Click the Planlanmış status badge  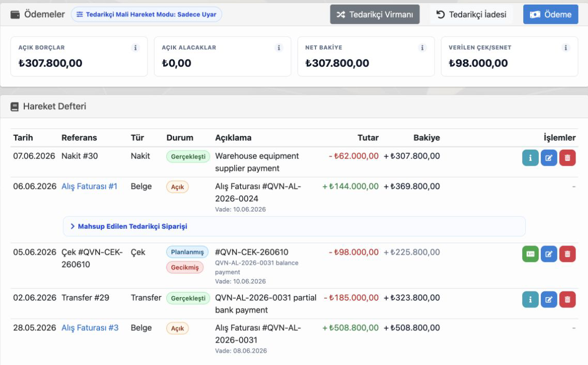pos(188,252)
